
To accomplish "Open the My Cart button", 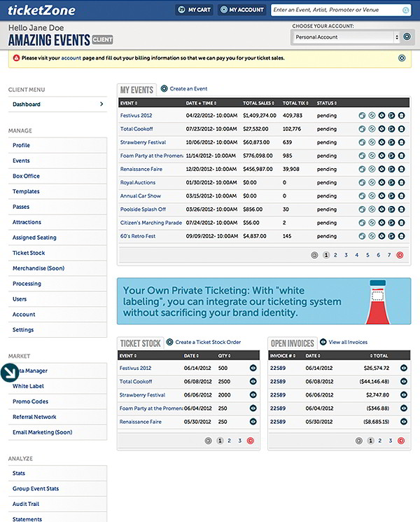I will (194, 10).
